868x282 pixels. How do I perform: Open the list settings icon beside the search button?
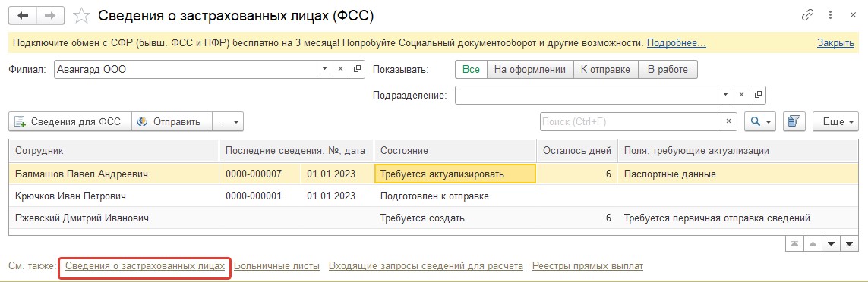tap(794, 121)
